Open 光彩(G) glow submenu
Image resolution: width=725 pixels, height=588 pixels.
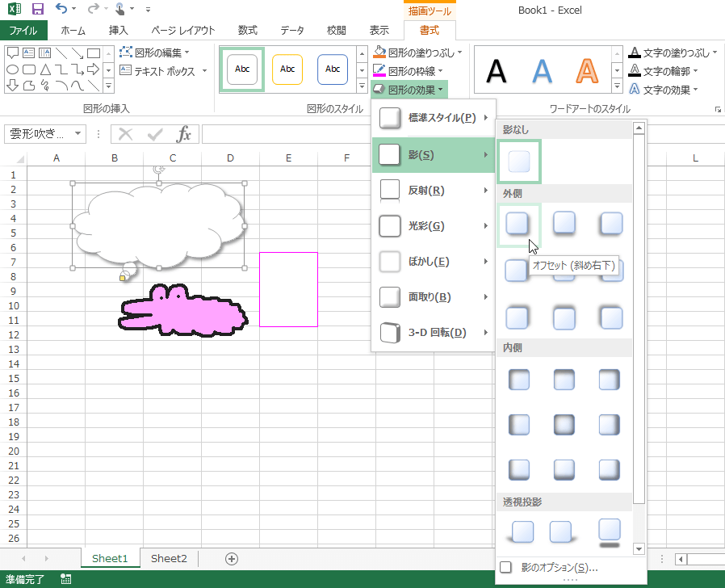tap(434, 226)
